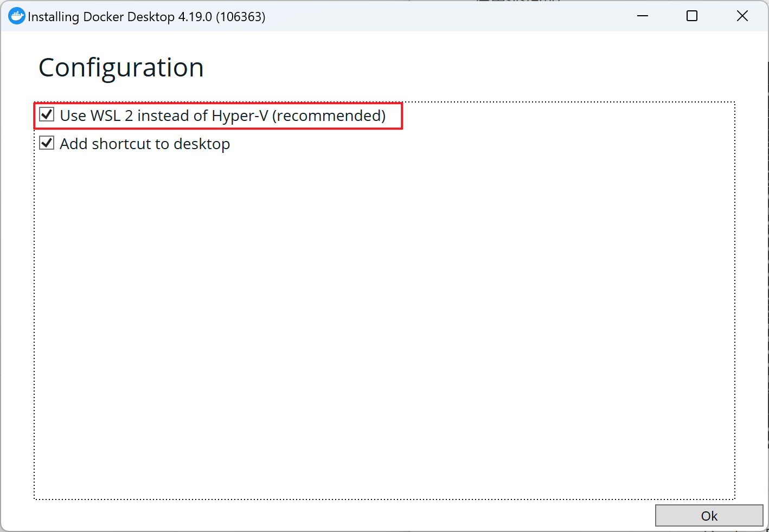This screenshot has height=532, width=769.
Task: Click the minimize icon on the title bar
Action: point(642,16)
